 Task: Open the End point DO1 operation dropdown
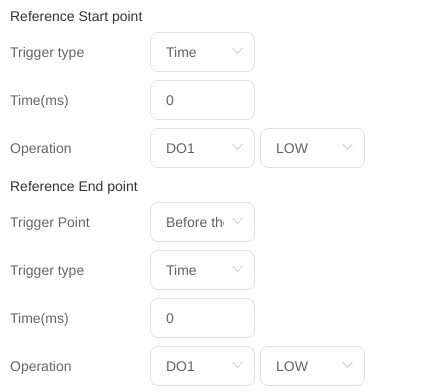[202, 366]
